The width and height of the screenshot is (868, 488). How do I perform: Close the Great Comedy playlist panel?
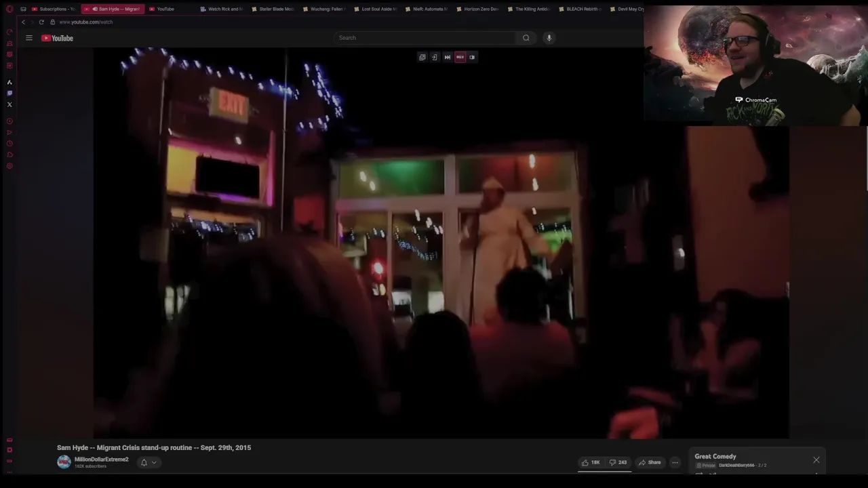click(816, 460)
